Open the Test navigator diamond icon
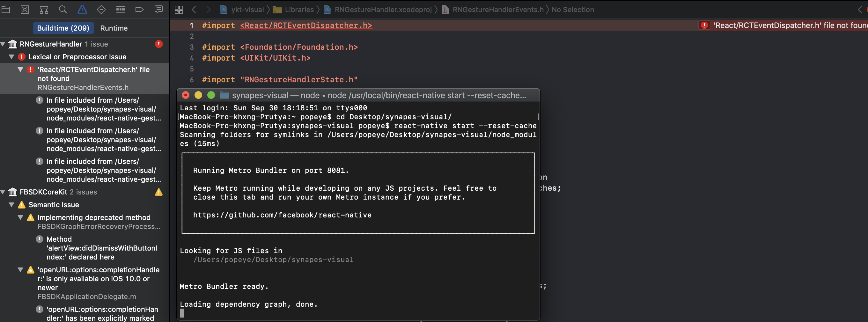This screenshot has width=868, height=322. (101, 10)
